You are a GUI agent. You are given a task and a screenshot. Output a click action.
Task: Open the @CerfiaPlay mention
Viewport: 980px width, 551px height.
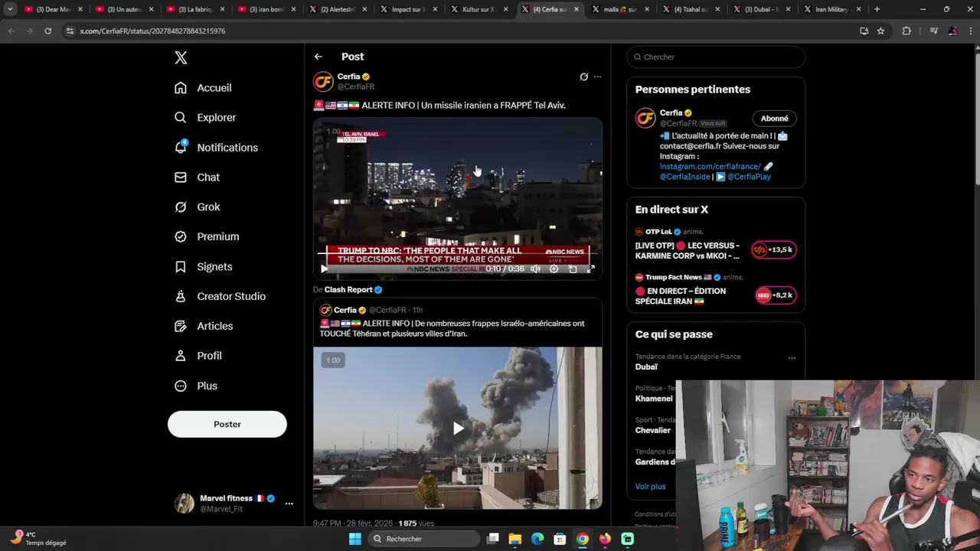749,177
